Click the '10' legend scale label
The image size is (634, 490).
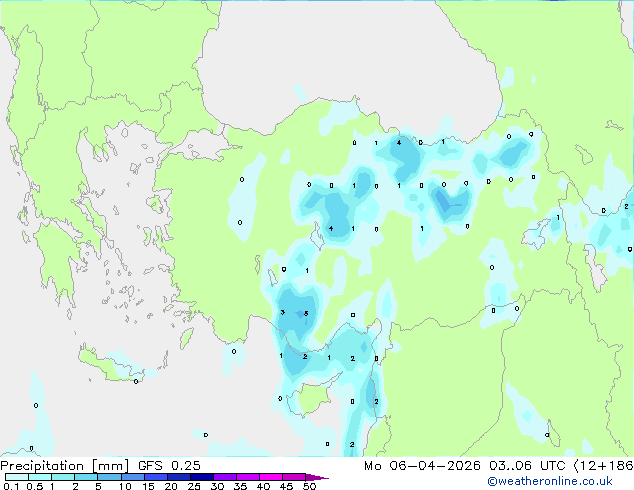click(x=125, y=486)
